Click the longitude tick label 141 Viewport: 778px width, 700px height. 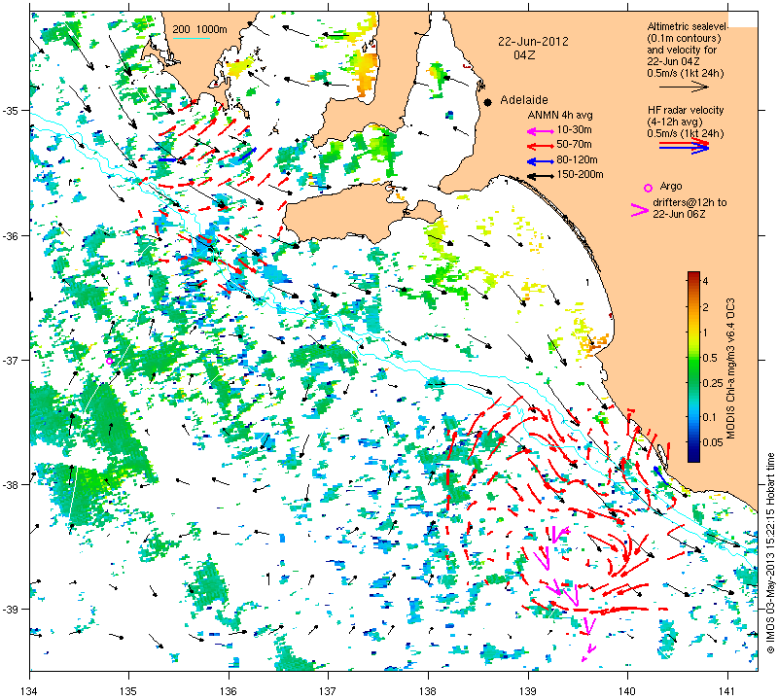(727, 690)
